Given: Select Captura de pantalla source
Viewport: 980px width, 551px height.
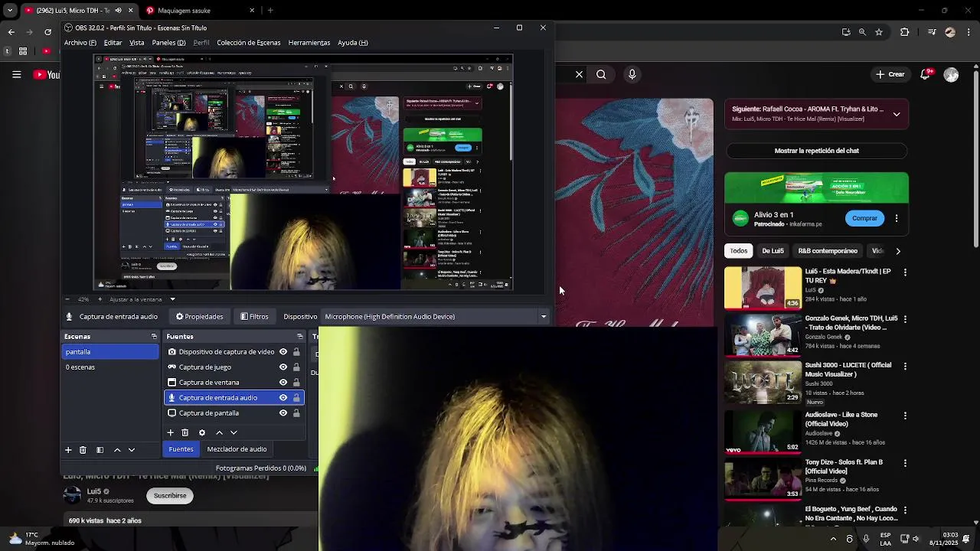Looking at the screenshot, I should (x=208, y=413).
